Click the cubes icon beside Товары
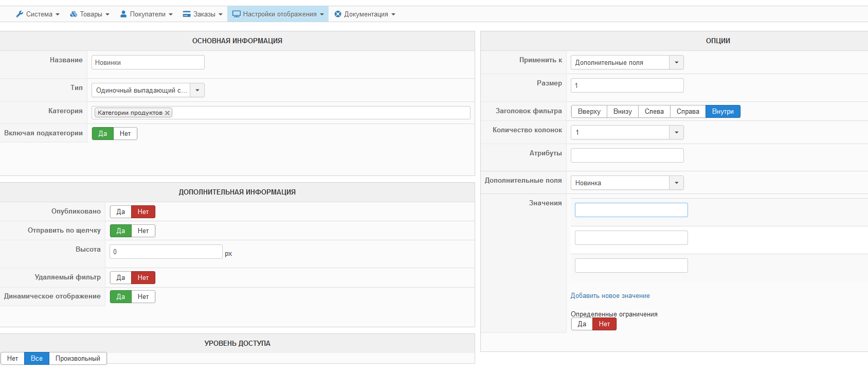868x389 pixels. (74, 14)
